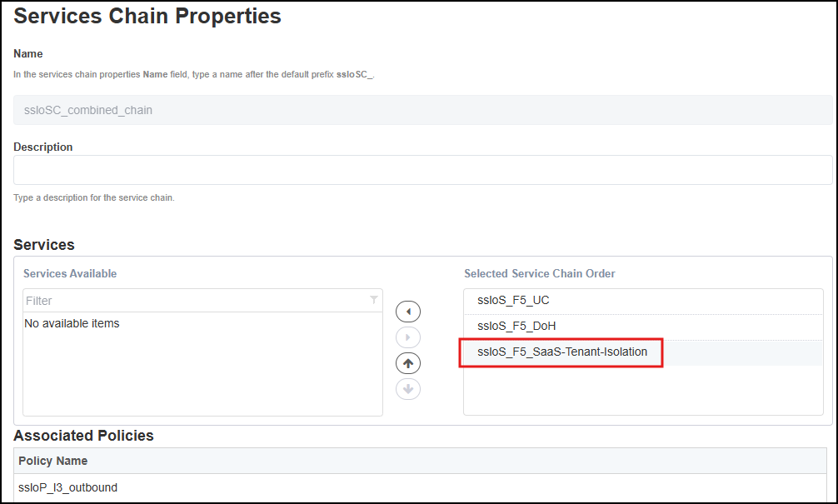
Task: Focus the Services Available filter box
Action: [202, 301]
